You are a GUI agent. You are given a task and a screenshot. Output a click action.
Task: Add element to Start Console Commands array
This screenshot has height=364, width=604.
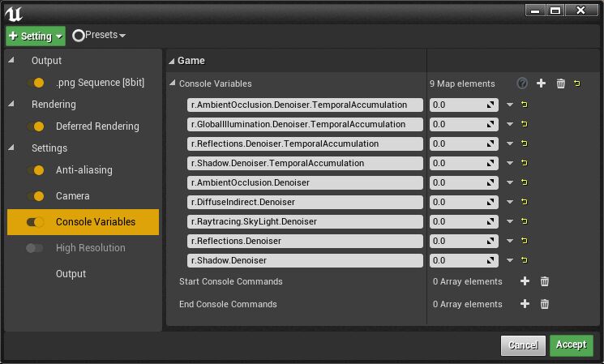pyautogui.click(x=525, y=281)
